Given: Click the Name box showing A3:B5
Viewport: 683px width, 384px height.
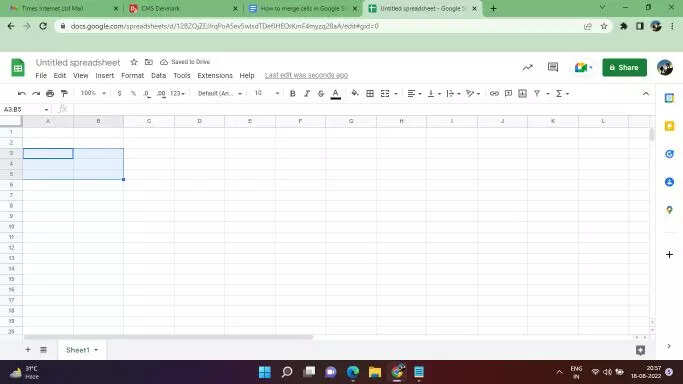Looking at the screenshot, I should point(25,109).
